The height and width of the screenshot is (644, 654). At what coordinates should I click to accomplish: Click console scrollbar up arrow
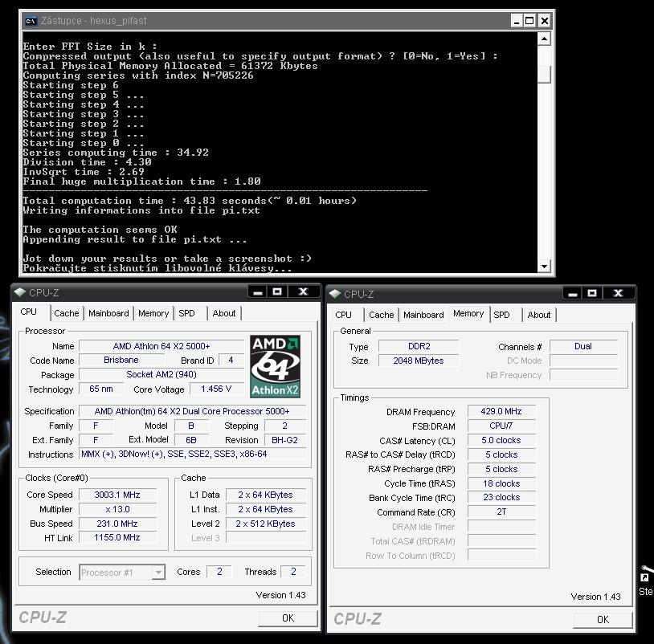(x=544, y=39)
